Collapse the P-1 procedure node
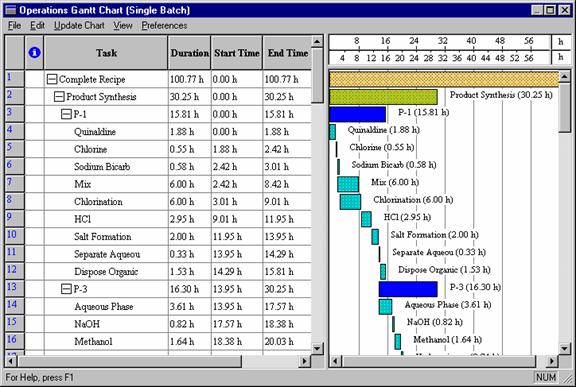This screenshot has width=576, height=387. [x=66, y=114]
